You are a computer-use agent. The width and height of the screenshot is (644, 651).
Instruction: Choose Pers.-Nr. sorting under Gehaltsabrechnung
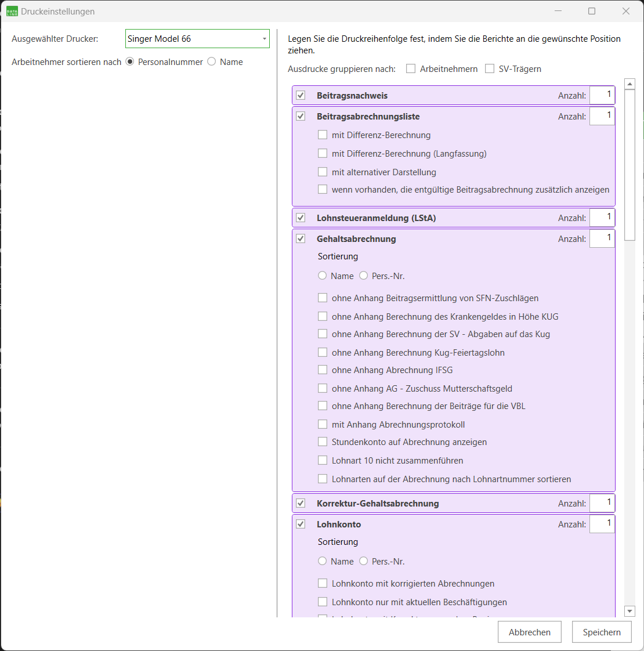pos(364,276)
